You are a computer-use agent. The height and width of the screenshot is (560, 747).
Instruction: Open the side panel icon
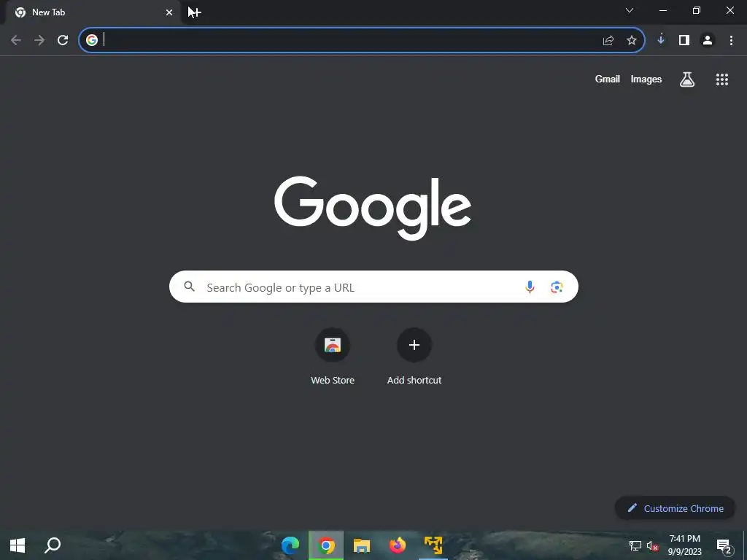coord(684,41)
